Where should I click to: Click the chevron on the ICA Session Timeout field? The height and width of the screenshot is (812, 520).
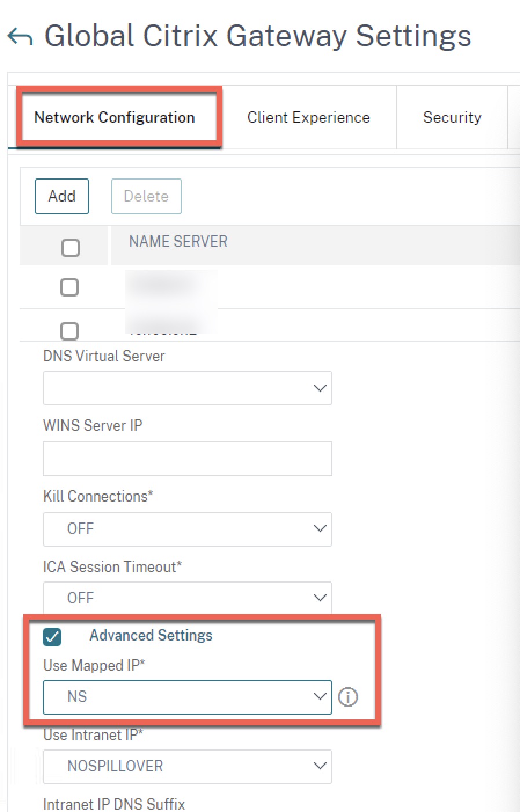click(320, 597)
